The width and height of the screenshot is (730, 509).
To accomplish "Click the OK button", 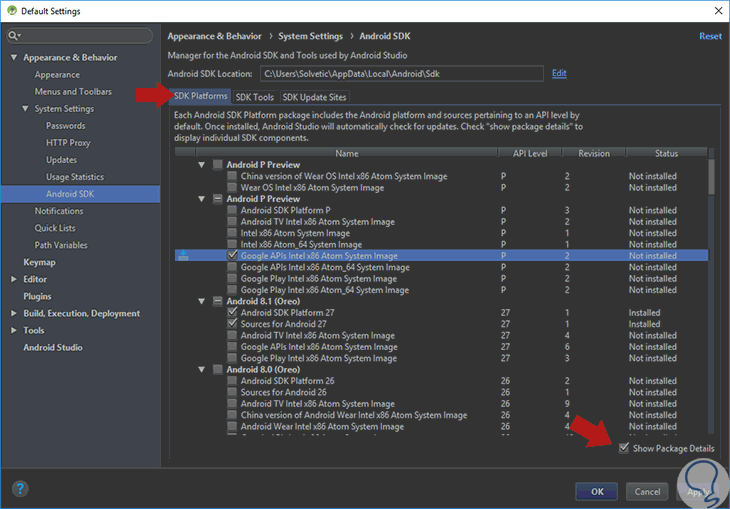I will click(597, 491).
